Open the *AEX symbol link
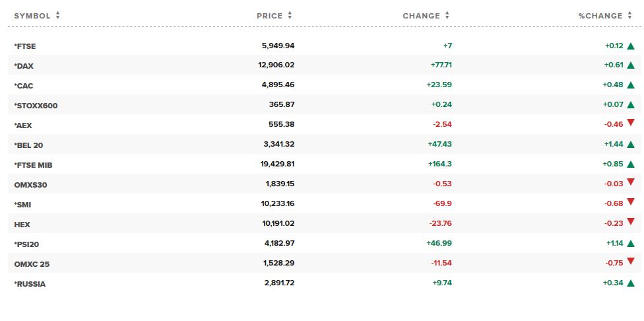Screen dimensions: 644x321 pos(23,125)
